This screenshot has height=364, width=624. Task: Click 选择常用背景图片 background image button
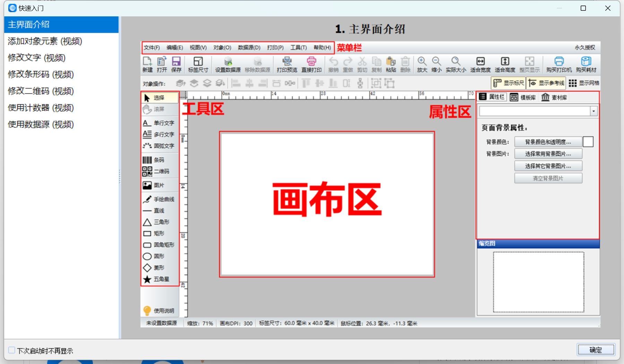coord(548,154)
